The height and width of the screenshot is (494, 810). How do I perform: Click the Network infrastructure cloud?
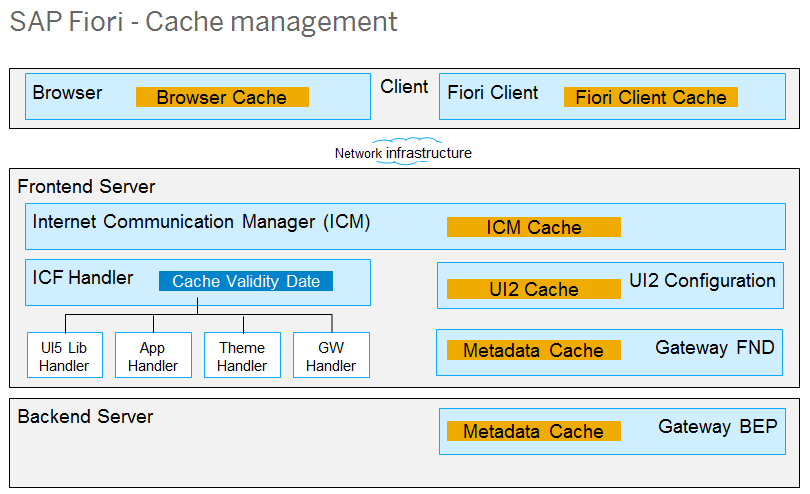(x=403, y=152)
